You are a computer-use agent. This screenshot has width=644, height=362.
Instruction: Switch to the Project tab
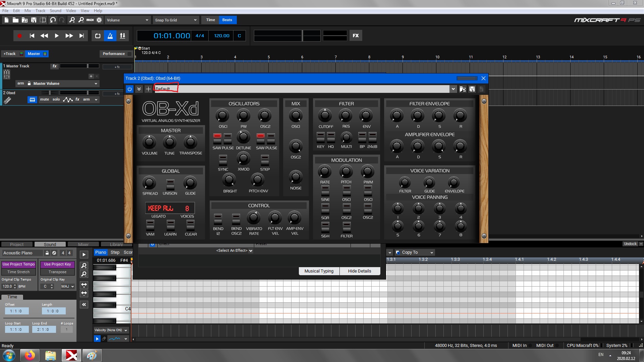[17, 244]
